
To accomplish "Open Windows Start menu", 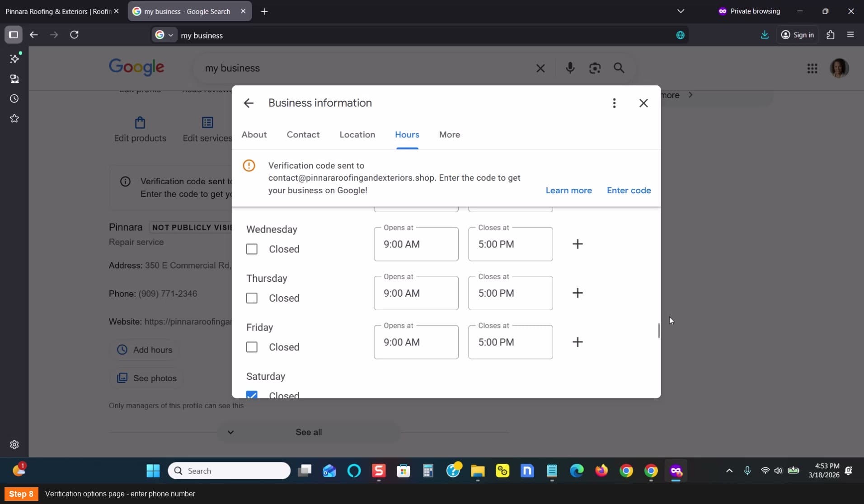I will click(153, 471).
